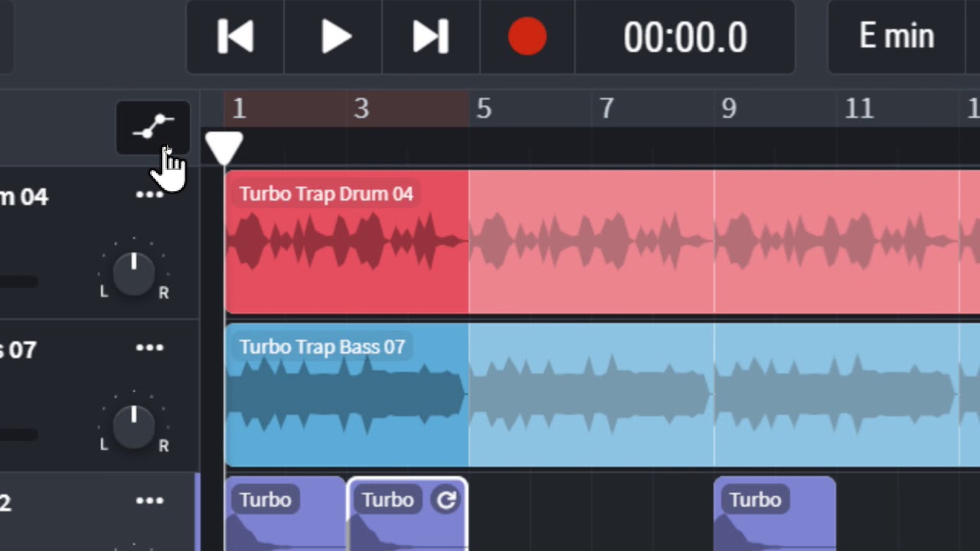Adjust the pan knob of the Drum 04 track
The image size is (980, 551).
click(134, 272)
